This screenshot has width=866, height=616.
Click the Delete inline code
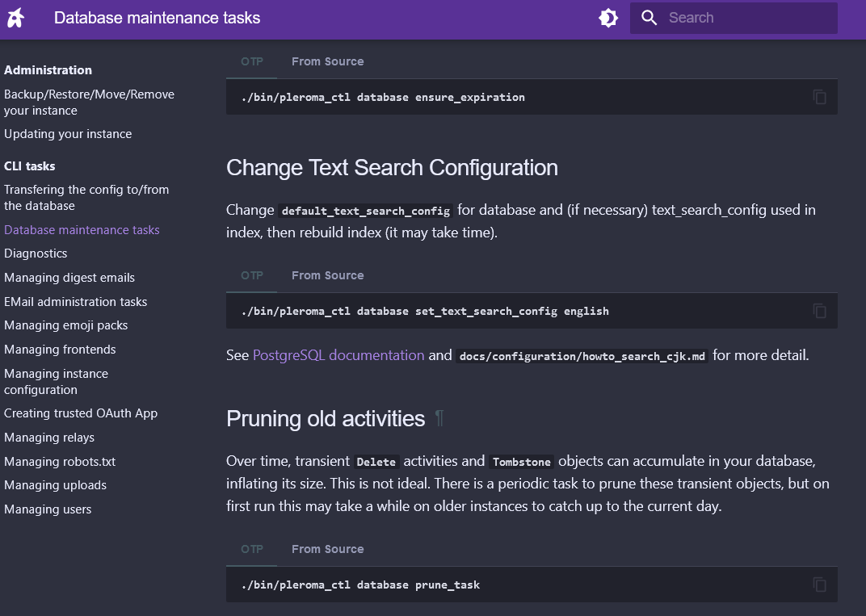click(376, 462)
